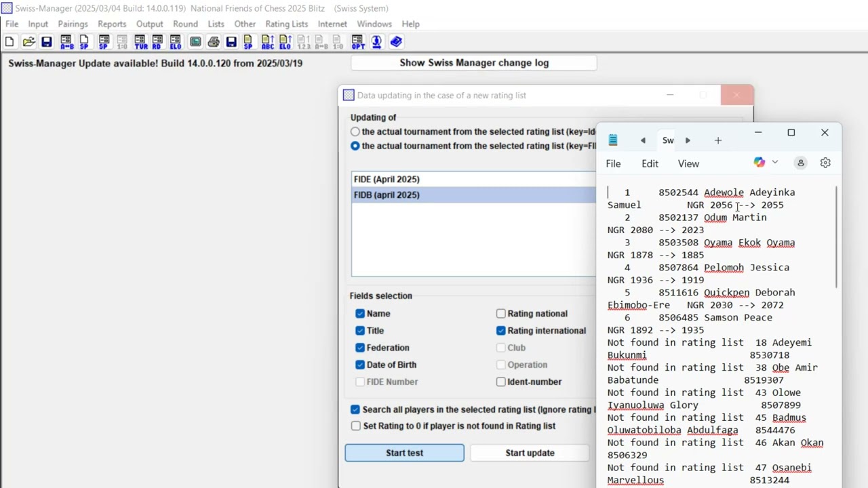Click the yellow ELO sort toolbar icon

point(285,42)
